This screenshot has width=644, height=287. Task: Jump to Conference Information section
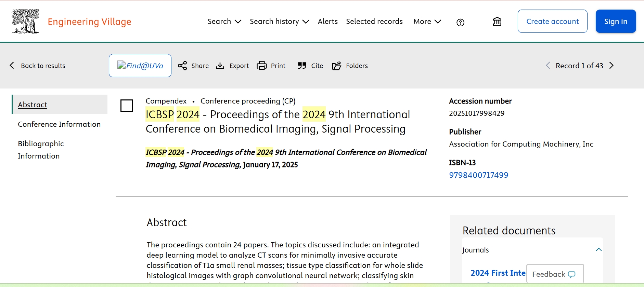pyautogui.click(x=59, y=124)
